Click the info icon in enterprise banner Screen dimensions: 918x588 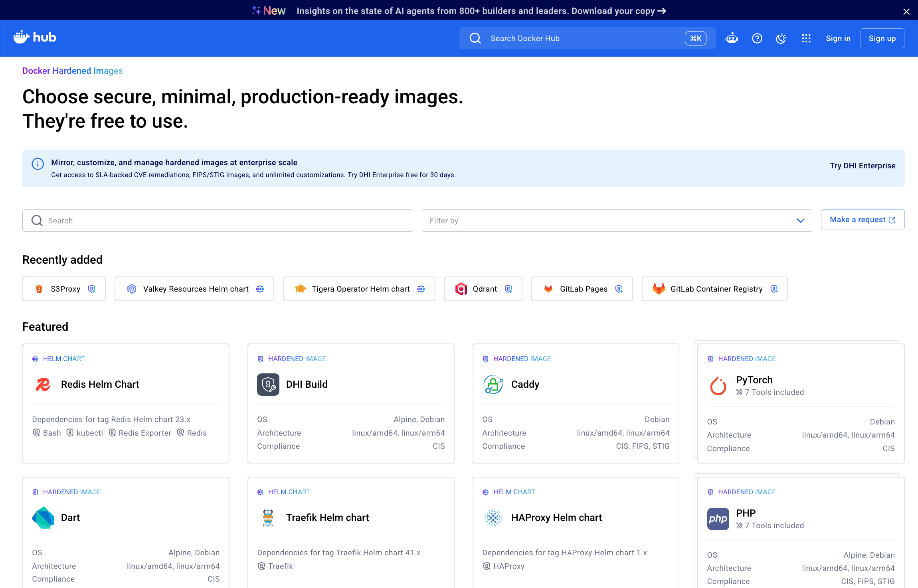pos(38,164)
